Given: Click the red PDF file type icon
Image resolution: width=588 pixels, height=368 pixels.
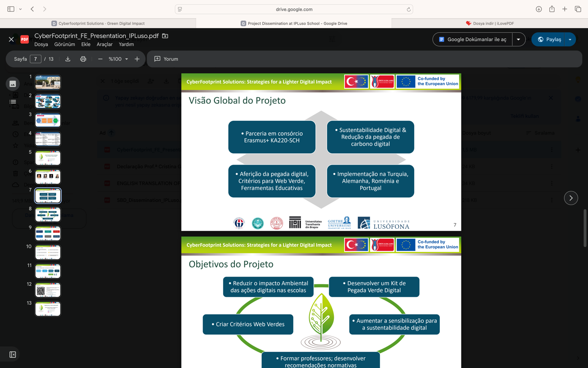Looking at the screenshot, I should [25, 40].
